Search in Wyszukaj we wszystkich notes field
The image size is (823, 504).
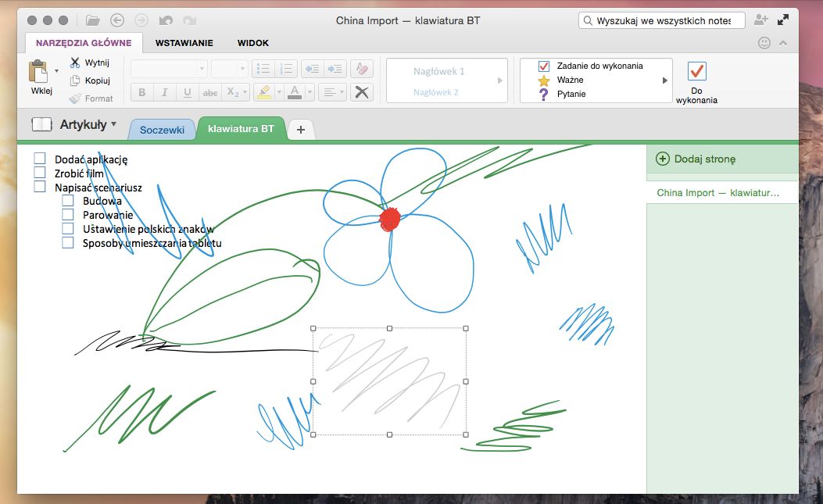(663, 20)
